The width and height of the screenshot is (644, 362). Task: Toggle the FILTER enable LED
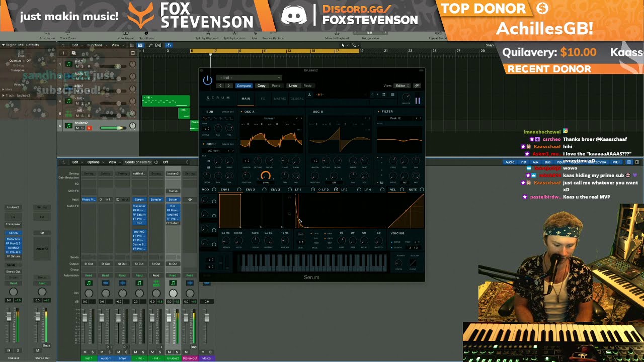click(x=378, y=112)
